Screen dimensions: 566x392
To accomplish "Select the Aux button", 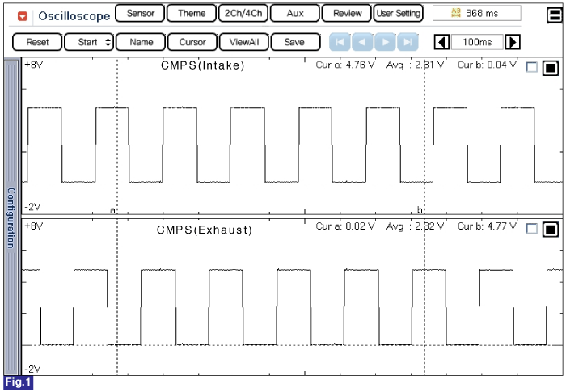I will click(x=295, y=14).
